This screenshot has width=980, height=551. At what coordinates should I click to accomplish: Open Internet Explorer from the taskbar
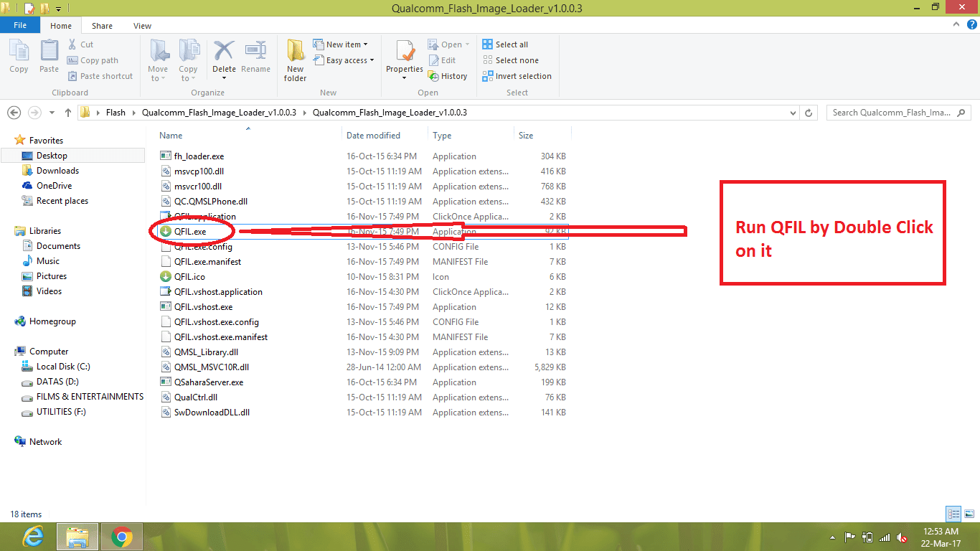33,536
